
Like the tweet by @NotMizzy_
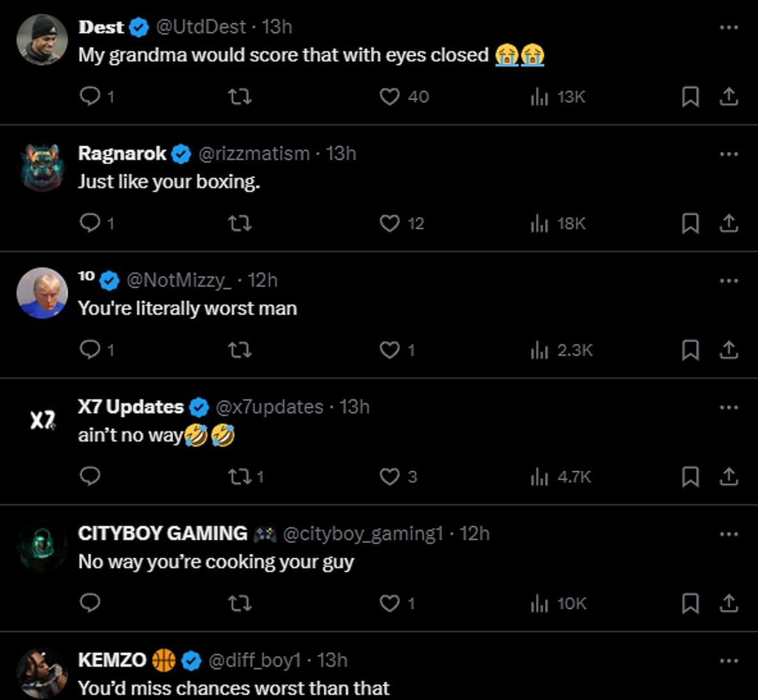pyautogui.click(x=390, y=350)
